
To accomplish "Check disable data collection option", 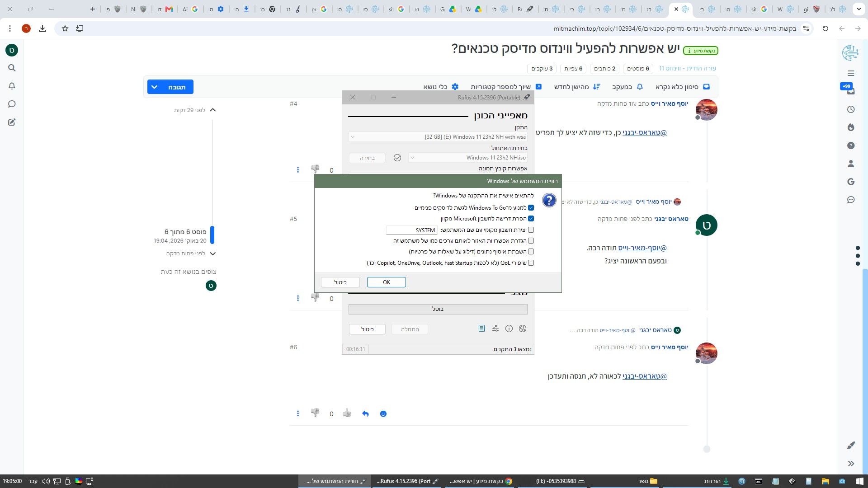I will 531,252.
